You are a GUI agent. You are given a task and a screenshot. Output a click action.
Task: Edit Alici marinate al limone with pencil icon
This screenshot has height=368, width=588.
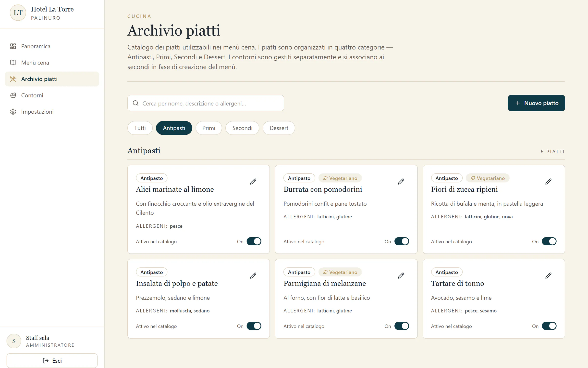coord(253,182)
